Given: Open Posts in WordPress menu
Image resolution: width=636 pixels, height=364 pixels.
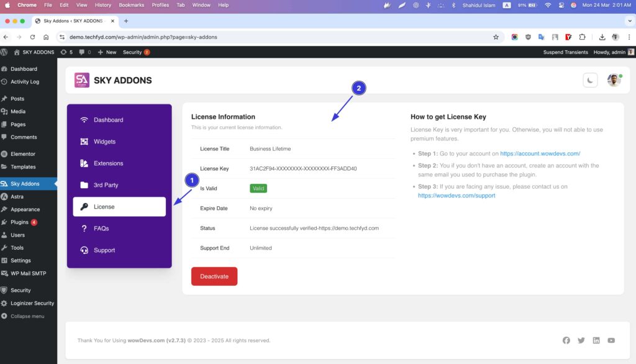Looking at the screenshot, I should coord(29,99).
